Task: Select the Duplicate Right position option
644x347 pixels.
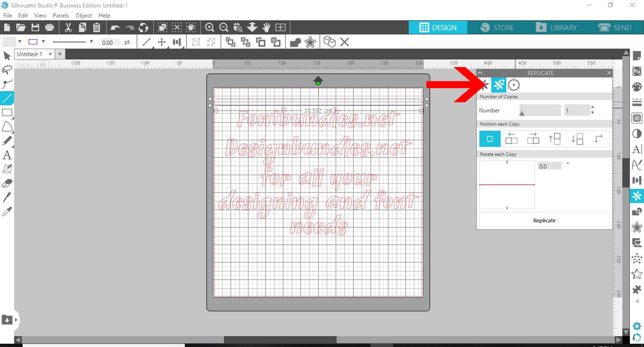Action: 533,139
